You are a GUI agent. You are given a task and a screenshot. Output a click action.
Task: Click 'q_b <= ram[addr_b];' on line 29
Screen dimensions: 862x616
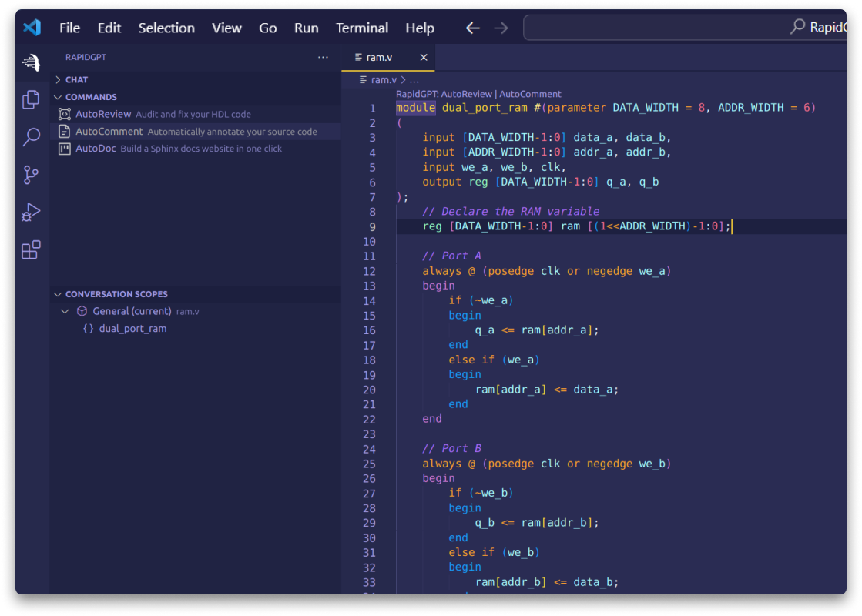pyautogui.click(x=537, y=523)
